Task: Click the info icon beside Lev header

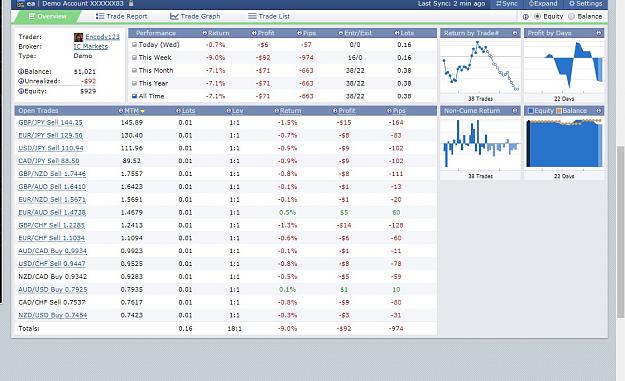Action: tap(228, 111)
